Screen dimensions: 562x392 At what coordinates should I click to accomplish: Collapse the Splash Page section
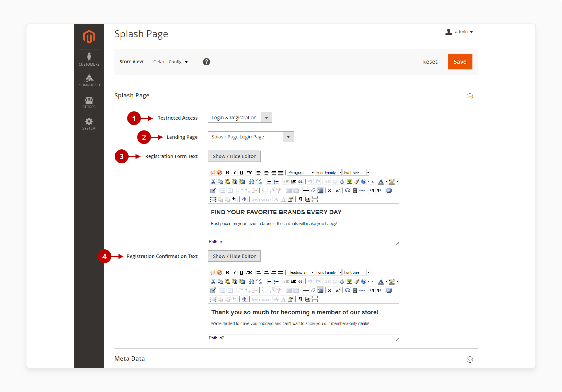click(470, 96)
